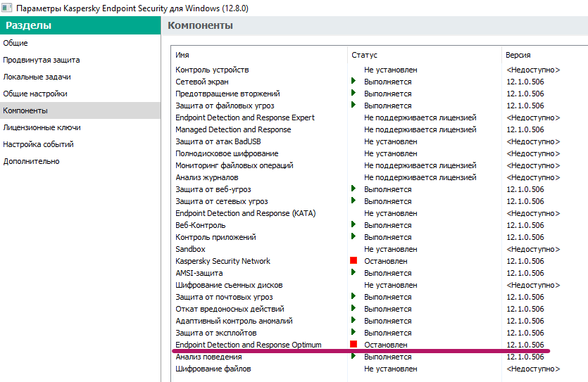Select Веб-Контроль component name
Image resolution: width=588 pixels, height=382 pixels.
pos(201,225)
